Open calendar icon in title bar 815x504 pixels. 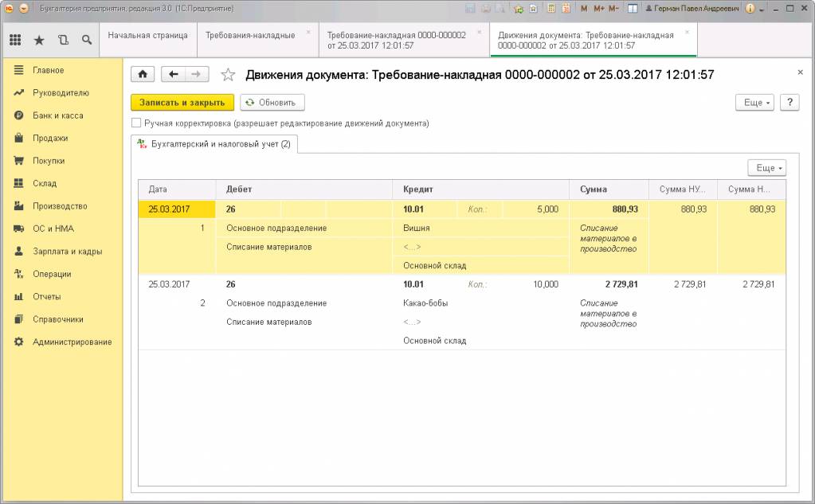[x=566, y=8]
